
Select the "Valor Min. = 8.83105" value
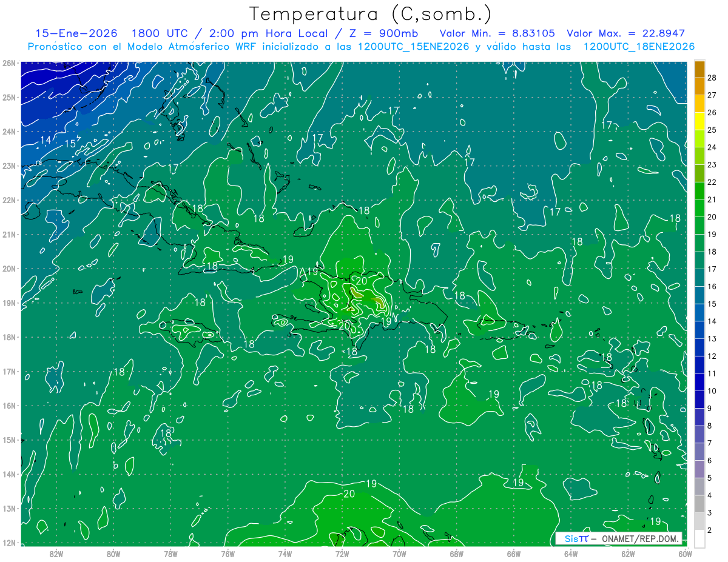click(x=497, y=33)
